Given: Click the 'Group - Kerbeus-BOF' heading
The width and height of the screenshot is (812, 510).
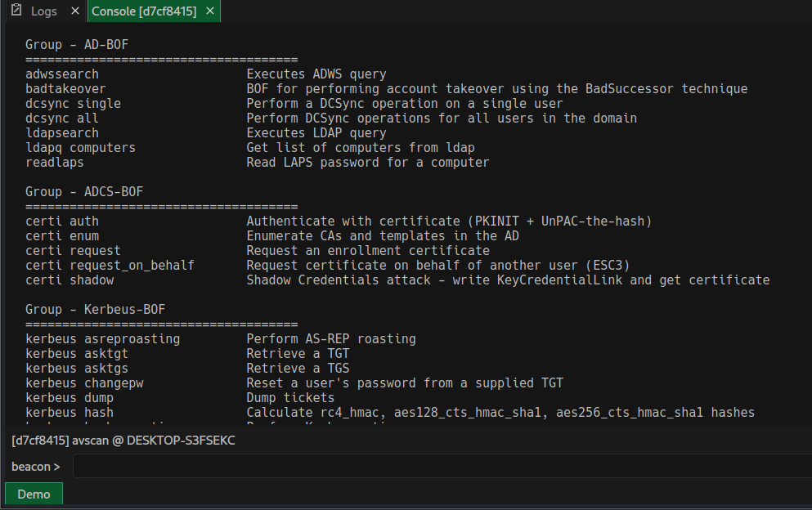Looking at the screenshot, I should pyautogui.click(x=96, y=309).
